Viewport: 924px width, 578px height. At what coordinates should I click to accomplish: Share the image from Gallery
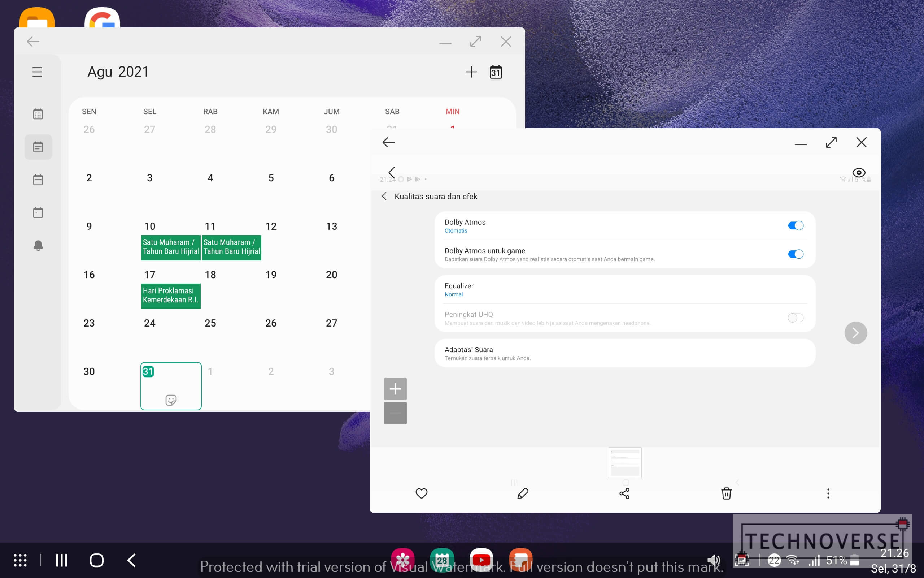[624, 493]
